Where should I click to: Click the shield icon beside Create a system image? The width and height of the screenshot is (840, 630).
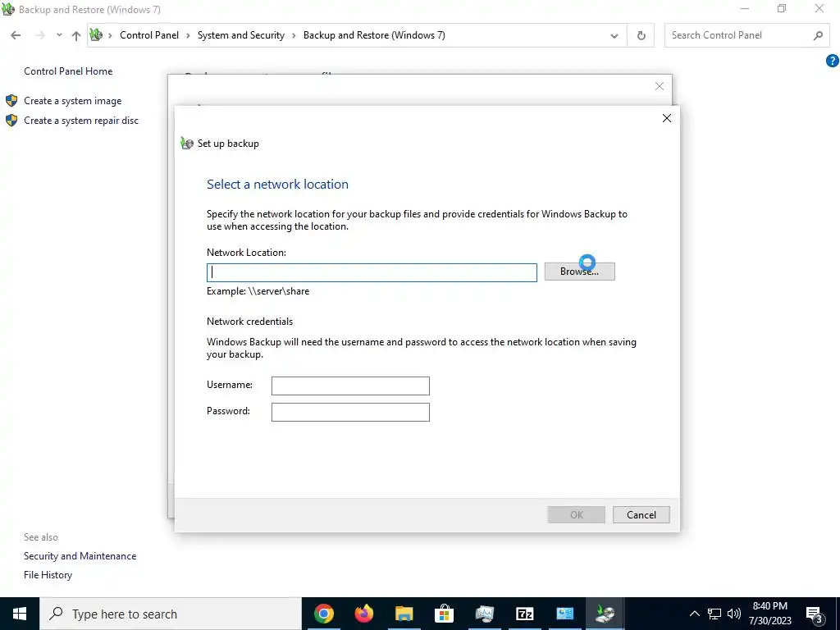[x=11, y=101]
